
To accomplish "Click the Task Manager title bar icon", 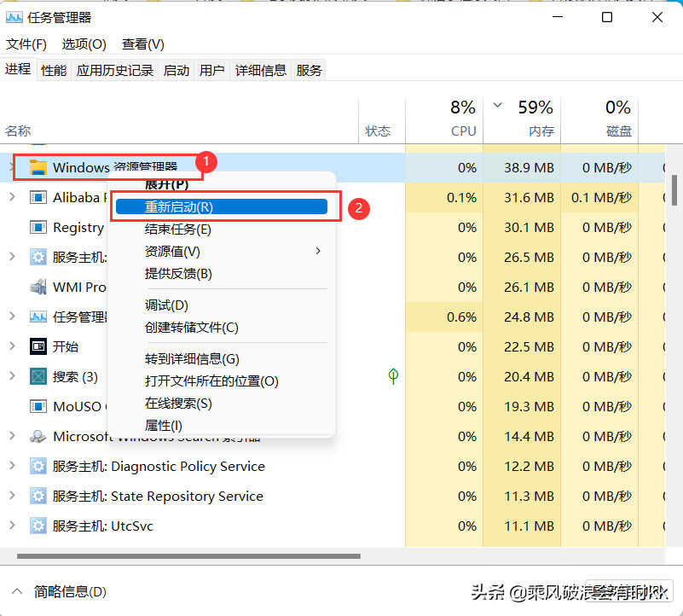I will click(x=14, y=17).
